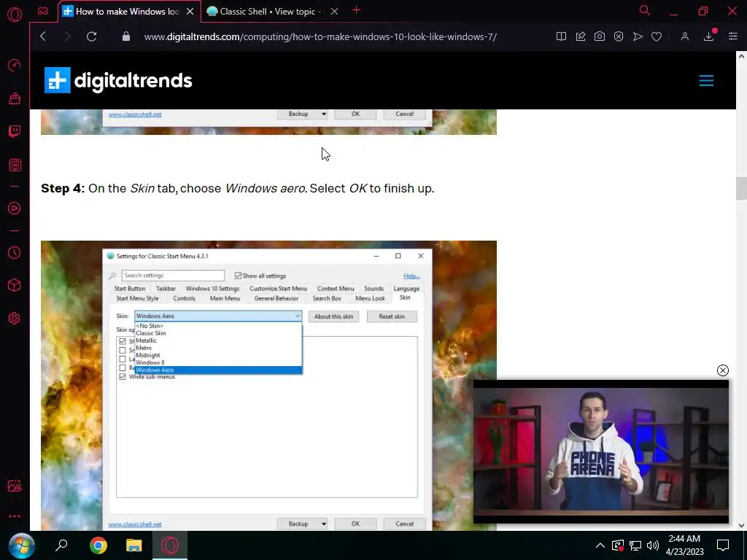This screenshot has width=747, height=560.
Task: Open Easy Setup sliders icon
Action: tap(733, 36)
